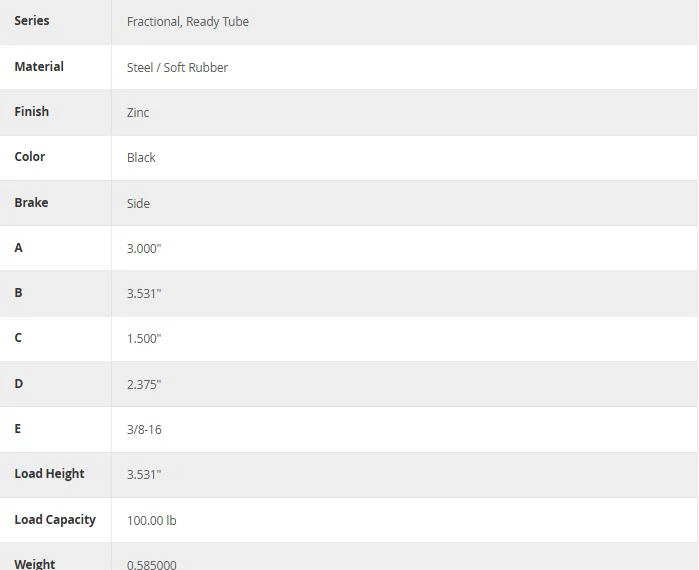Click the Brake row label
The width and height of the screenshot is (699, 570).
pyautogui.click(x=31, y=202)
